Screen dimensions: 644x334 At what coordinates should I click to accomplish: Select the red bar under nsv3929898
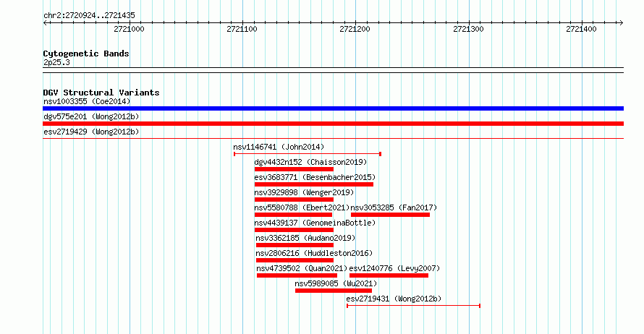(x=294, y=200)
